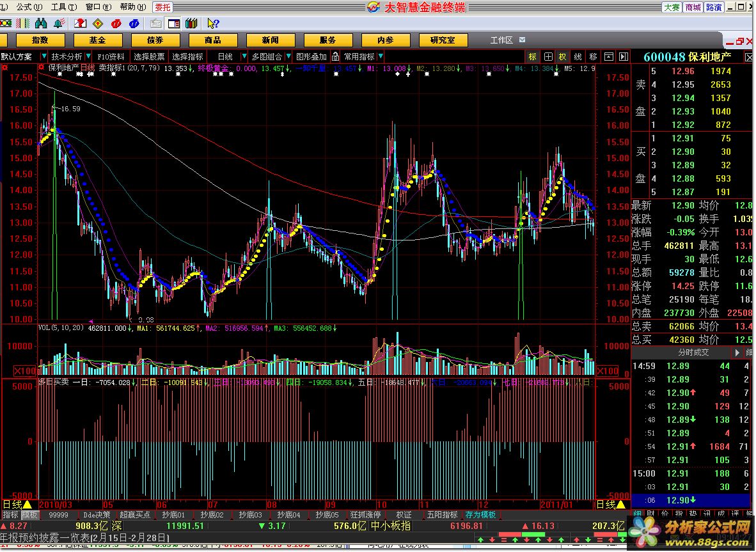Click the chart question-mark icon
This screenshot has width=756, height=552.
(80, 23)
